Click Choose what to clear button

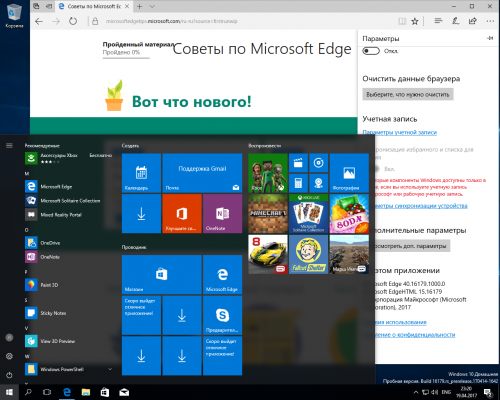pyautogui.click(x=408, y=95)
